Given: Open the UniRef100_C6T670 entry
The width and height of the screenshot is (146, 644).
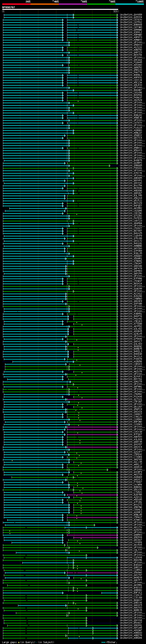Looking at the screenshot, I should point(131,20).
